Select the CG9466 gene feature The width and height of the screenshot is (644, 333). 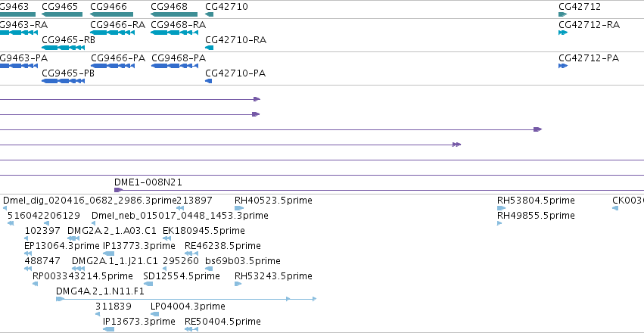112,15
